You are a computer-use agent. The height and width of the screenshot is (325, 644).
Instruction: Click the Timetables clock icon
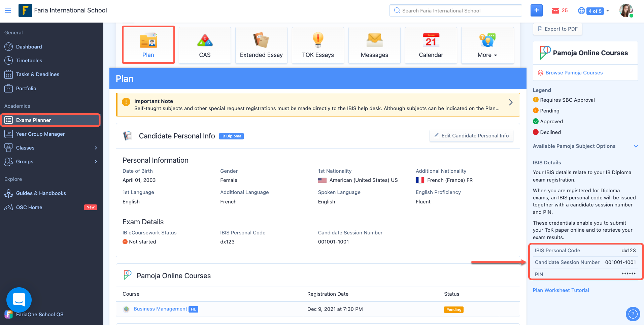click(8, 61)
